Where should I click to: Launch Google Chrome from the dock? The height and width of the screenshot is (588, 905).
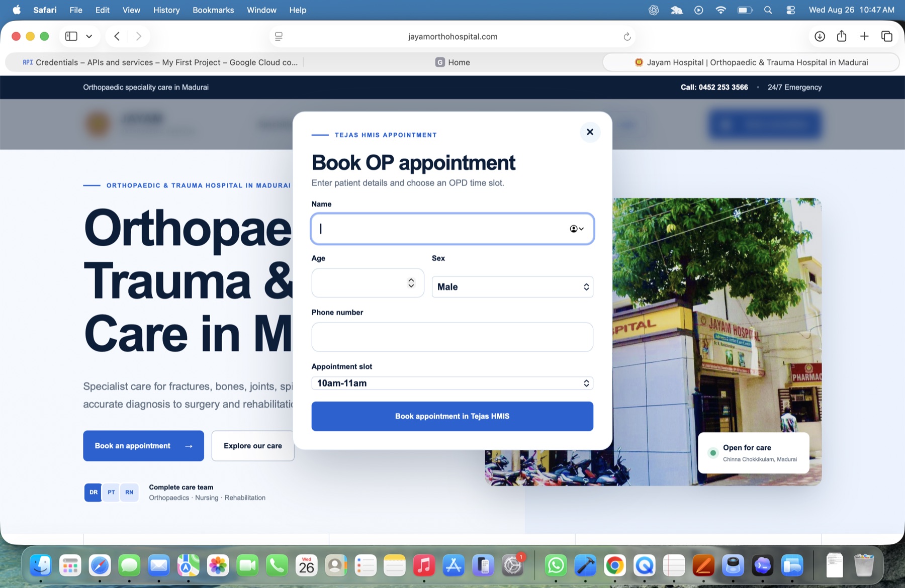click(x=615, y=566)
